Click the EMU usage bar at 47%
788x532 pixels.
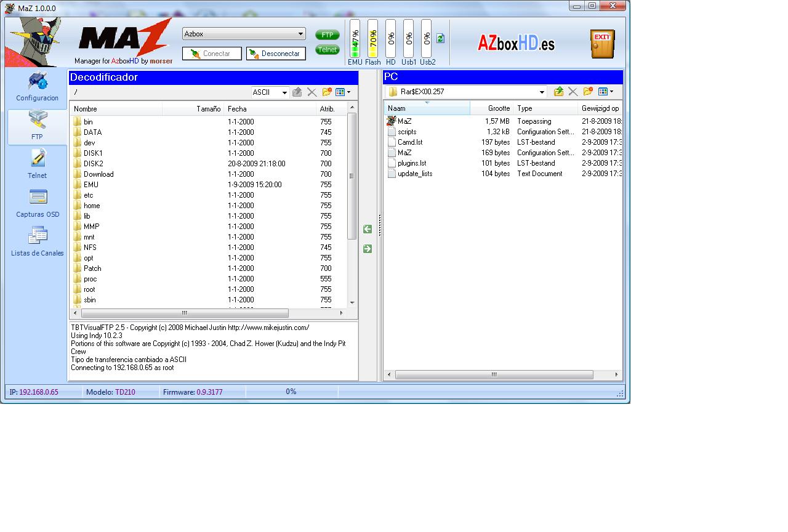click(355, 38)
